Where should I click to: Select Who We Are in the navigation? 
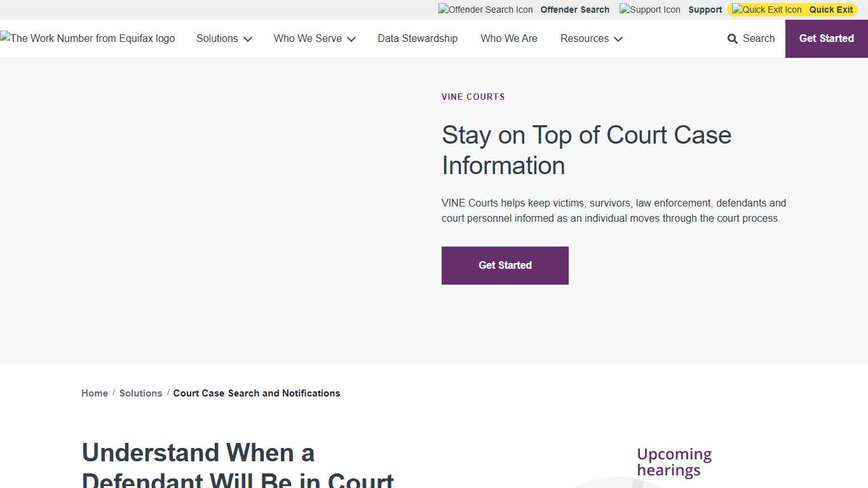[509, 39]
